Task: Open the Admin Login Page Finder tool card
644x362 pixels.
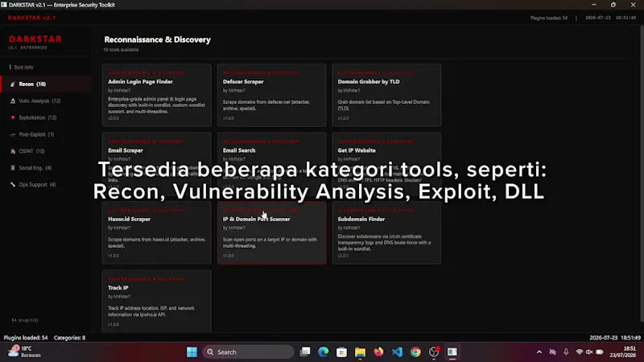Action: 156,95
